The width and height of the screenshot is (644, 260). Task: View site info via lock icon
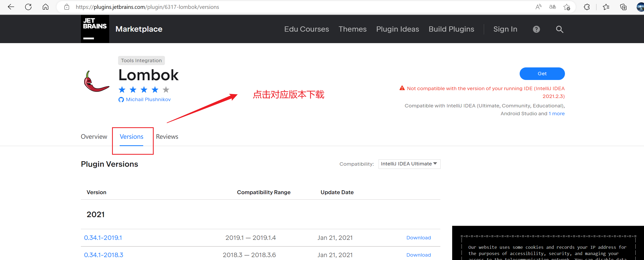point(67,7)
